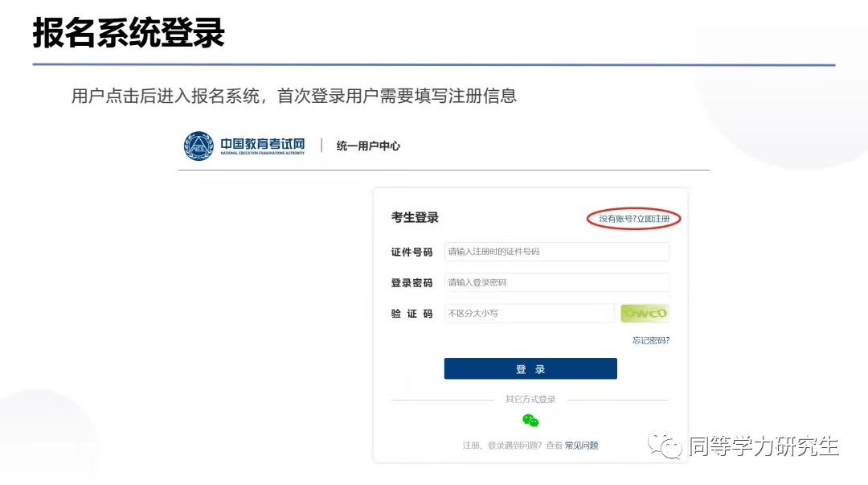Open 没有账号?立即注册 registration link
The image size is (868, 485).
tap(633, 219)
